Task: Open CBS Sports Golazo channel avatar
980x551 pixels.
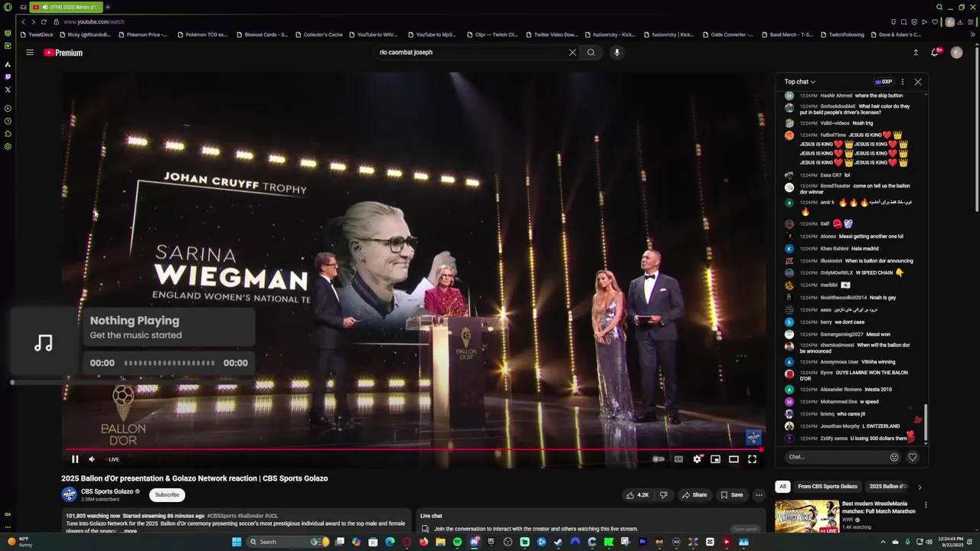Action: point(69,494)
